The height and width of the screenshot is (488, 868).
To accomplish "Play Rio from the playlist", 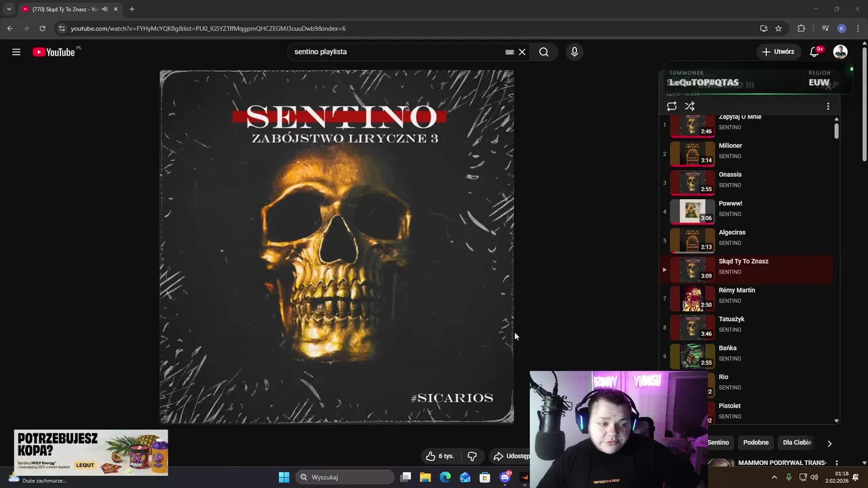I will coord(771,384).
